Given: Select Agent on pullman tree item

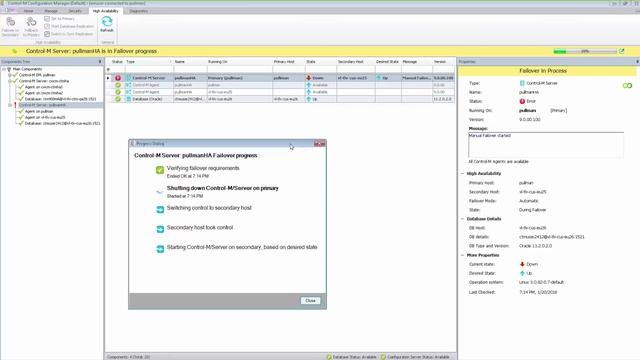Looking at the screenshot, I should (39, 111).
